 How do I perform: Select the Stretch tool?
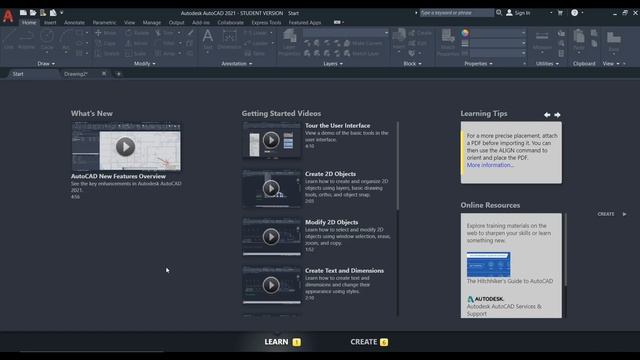[107, 53]
